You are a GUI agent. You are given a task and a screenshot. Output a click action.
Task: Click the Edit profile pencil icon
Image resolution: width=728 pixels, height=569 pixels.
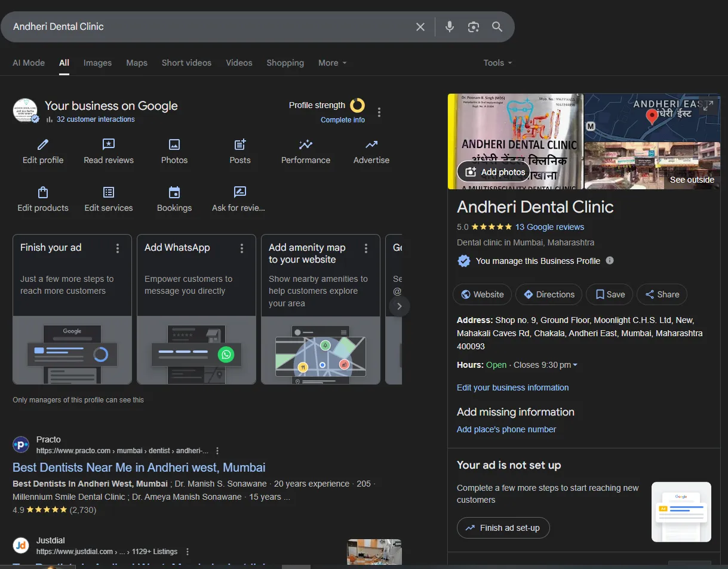[43, 144]
